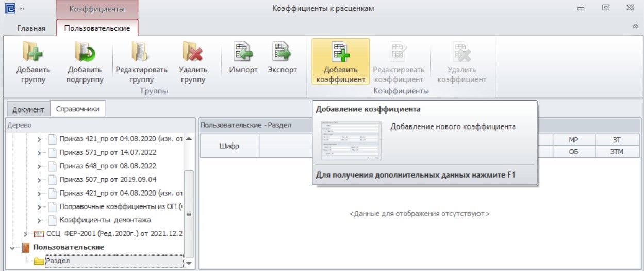
Task: Click the Добавить коэффициент button
Action: [x=341, y=61]
